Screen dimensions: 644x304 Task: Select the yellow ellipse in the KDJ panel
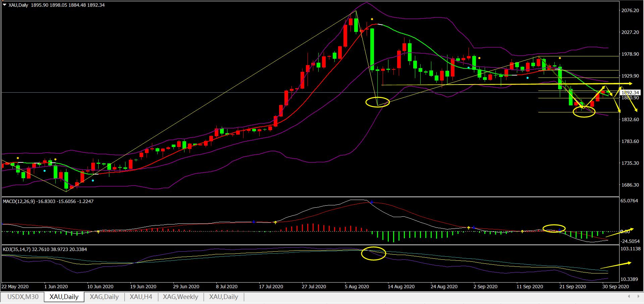[373, 254]
